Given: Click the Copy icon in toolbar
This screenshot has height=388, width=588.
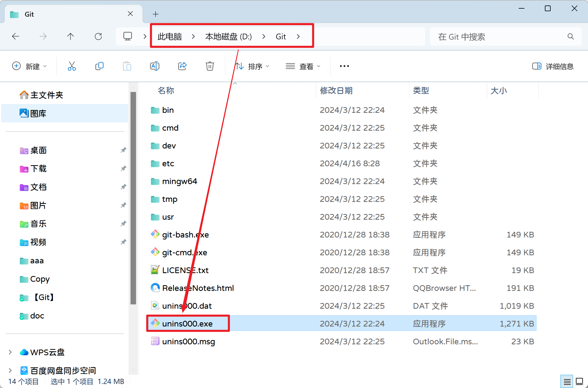Looking at the screenshot, I should [x=99, y=66].
